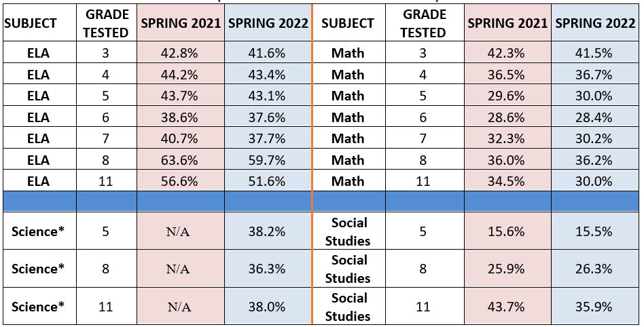
Task: Click the right-side GRADE TESTED header
Action: [x=424, y=23]
